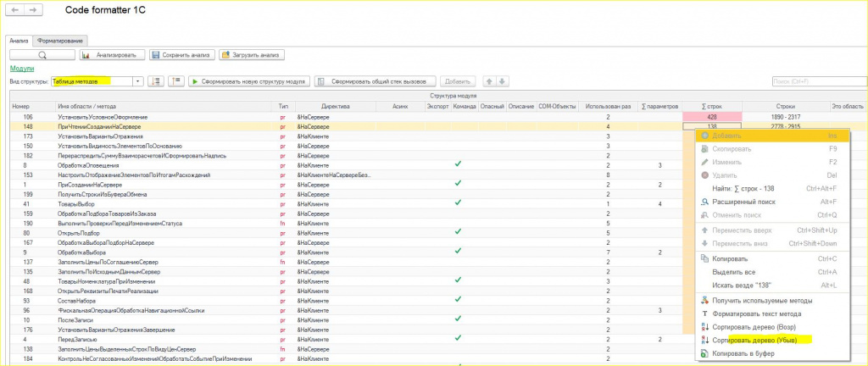Select row ВыполнитьПроверкиПередИзменениемСтатуса

(352, 224)
